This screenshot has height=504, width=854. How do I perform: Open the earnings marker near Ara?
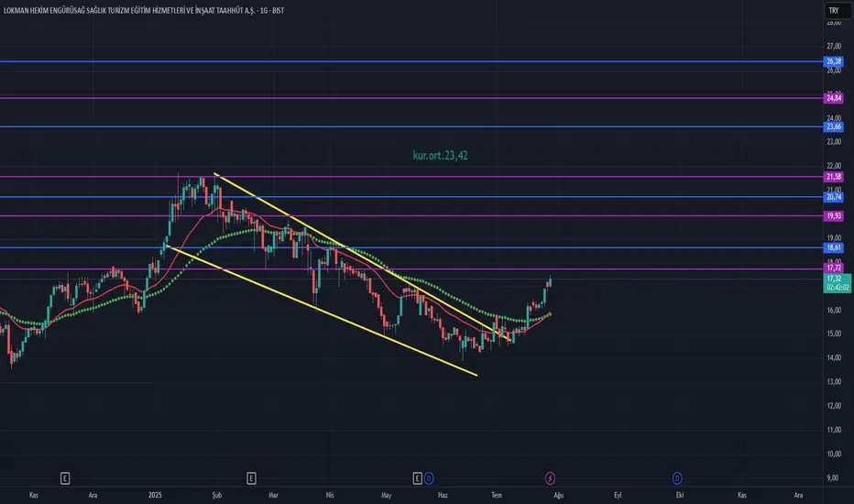click(x=65, y=478)
